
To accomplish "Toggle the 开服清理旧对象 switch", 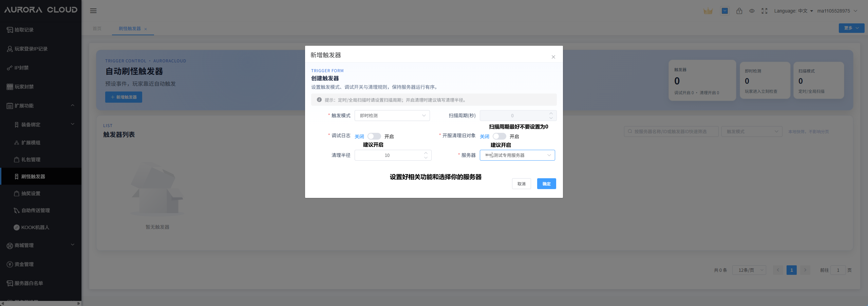I will click(499, 136).
